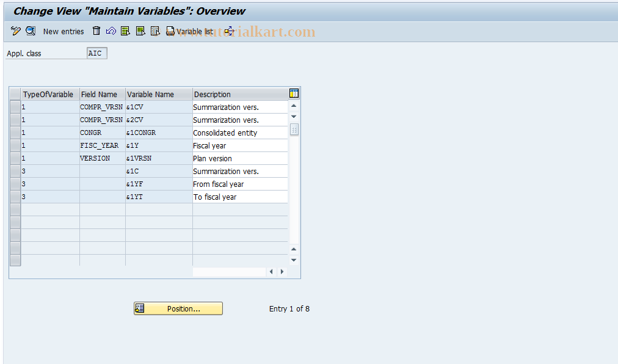Click the horizontal scrollbar track
The width and height of the screenshot is (618, 364).
point(230,272)
